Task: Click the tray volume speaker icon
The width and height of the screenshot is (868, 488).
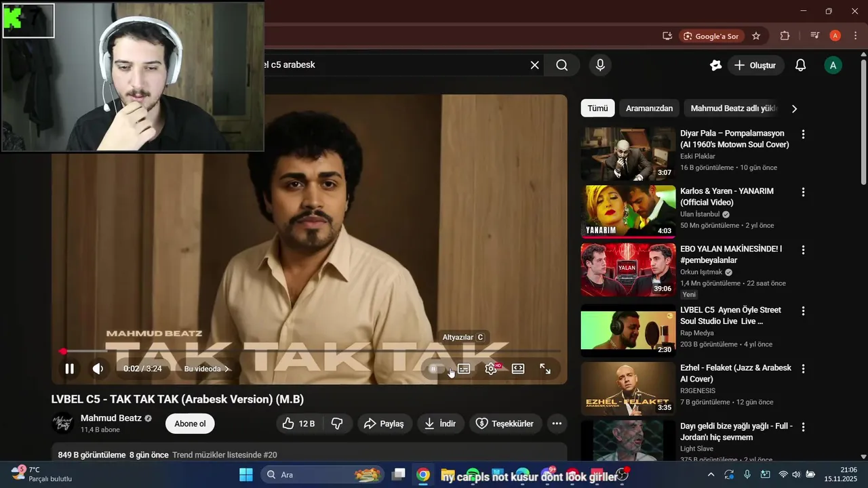Action: pos(796,474)
